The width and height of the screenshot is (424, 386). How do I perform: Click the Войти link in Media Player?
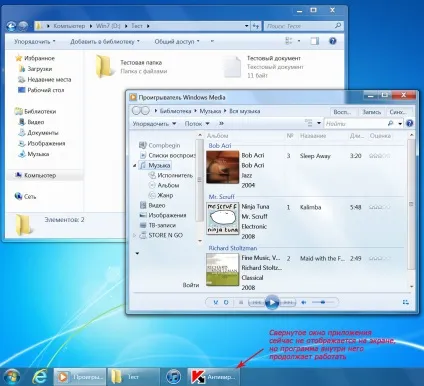click(x=191, y=285)
